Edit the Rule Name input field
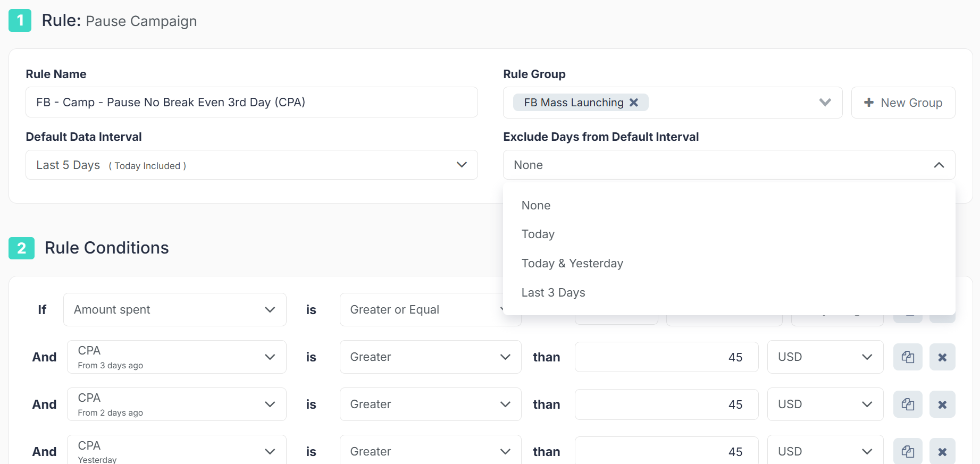The image size is (980, 464). point(252,102)
